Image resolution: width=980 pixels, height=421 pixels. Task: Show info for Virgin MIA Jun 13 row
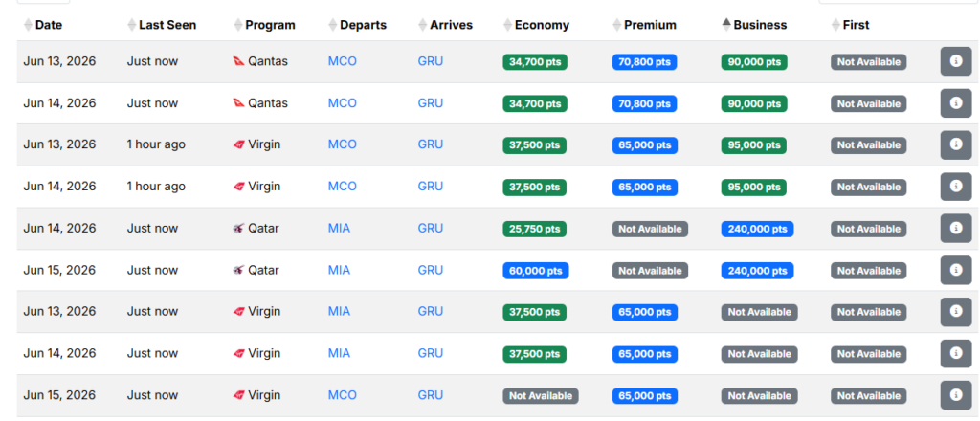955,312
